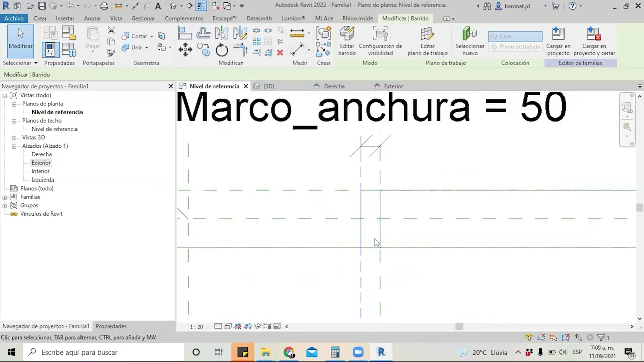Open the Archivo menu

(x=14, y=18)
